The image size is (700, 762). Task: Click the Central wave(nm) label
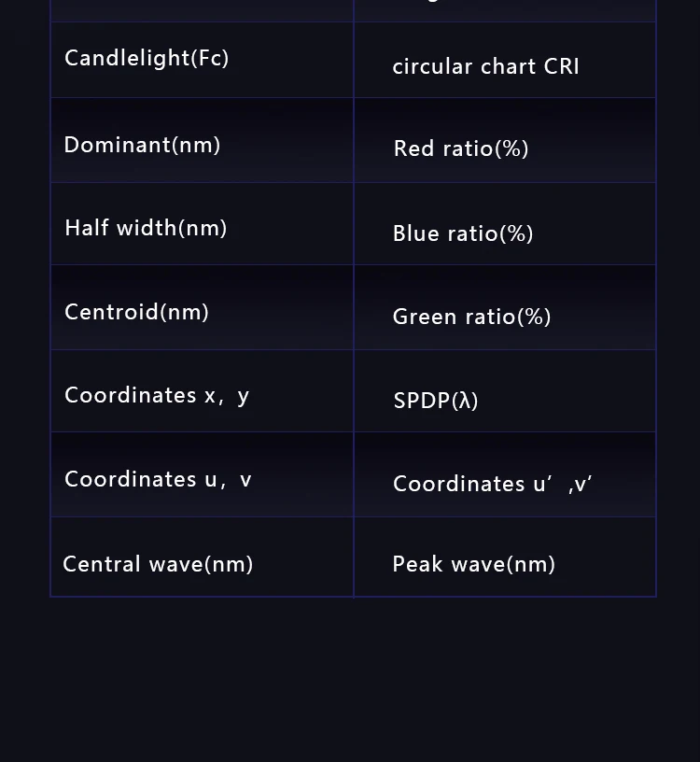click(158, 564)
